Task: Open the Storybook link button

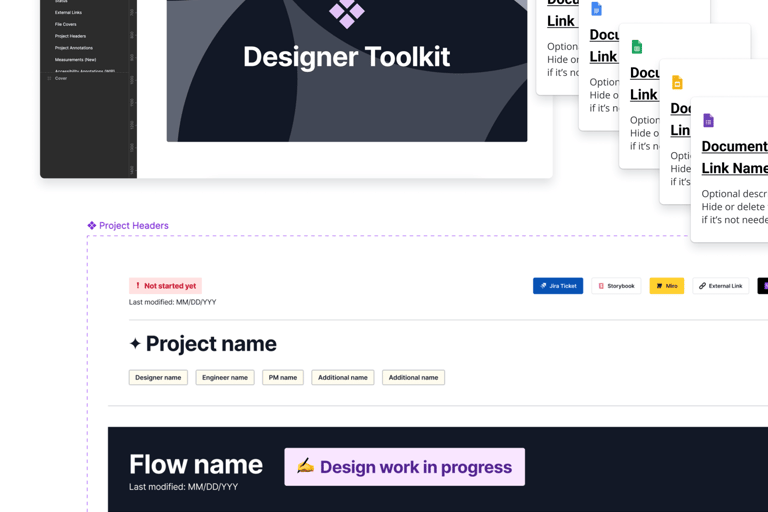Action: [616, 286]
